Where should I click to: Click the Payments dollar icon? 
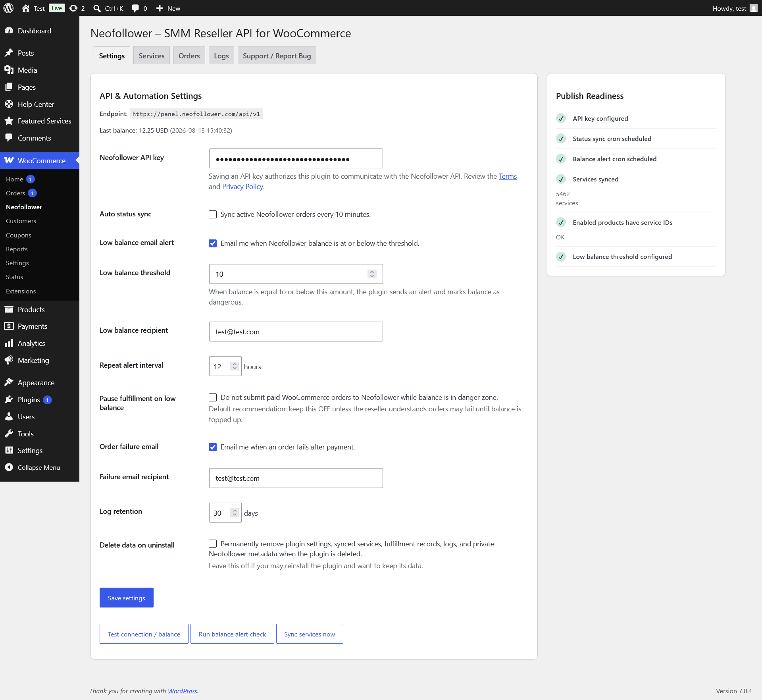click(x=9, y=326)
